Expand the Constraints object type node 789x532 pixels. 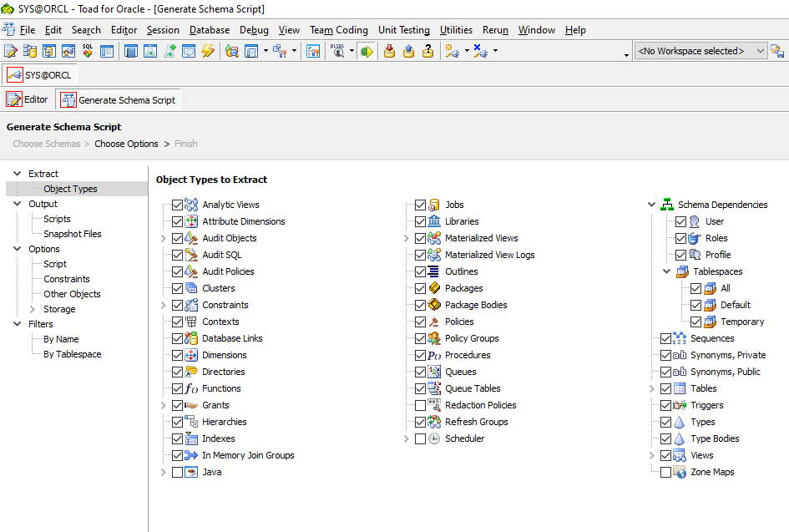[x=163, y=305]
